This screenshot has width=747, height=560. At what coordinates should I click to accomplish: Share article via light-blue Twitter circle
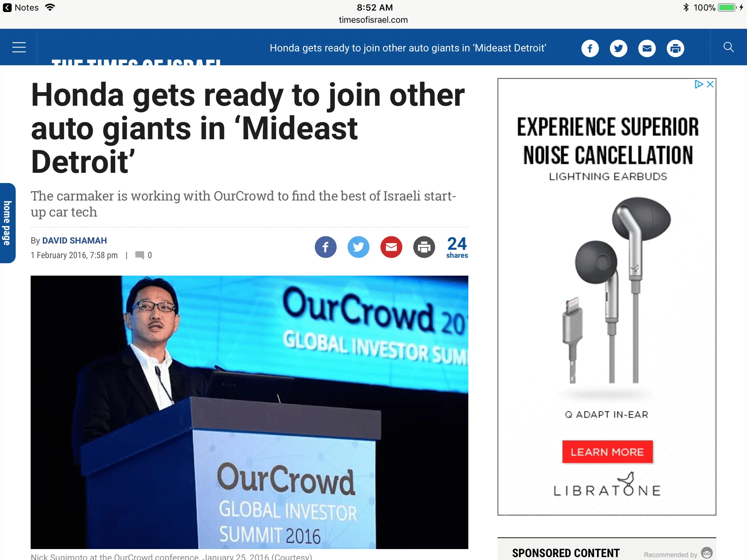(x=358, y=247)
